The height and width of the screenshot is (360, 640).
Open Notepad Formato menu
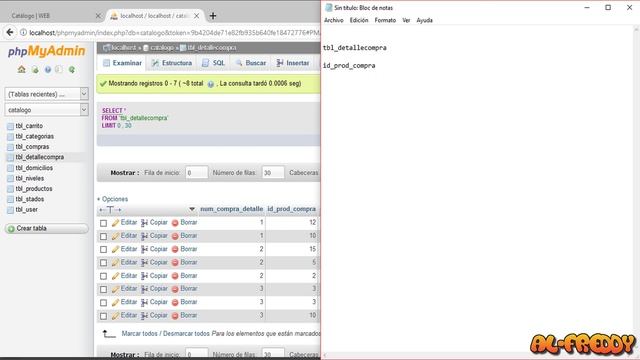[x=385, y=20]
